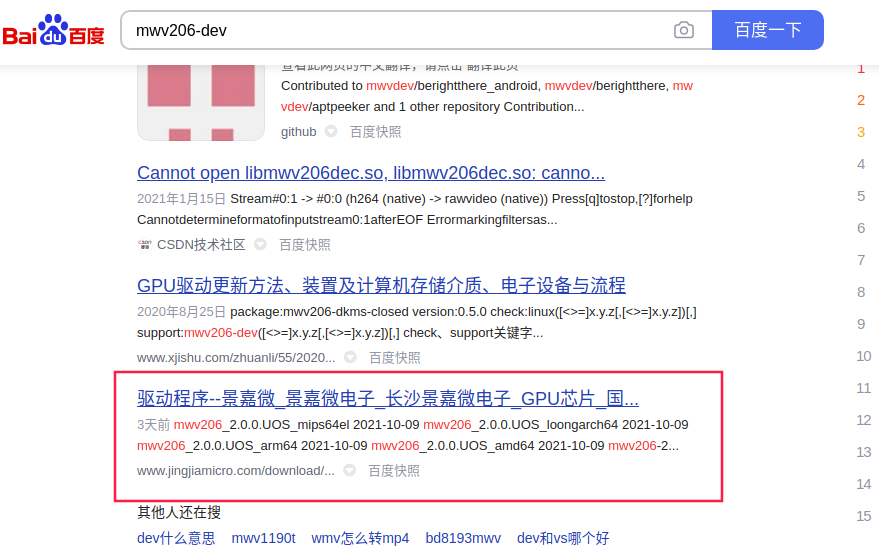
Task: Open 百度快照 for the jingjiamicro result
Action: click(x=394, y=471)
